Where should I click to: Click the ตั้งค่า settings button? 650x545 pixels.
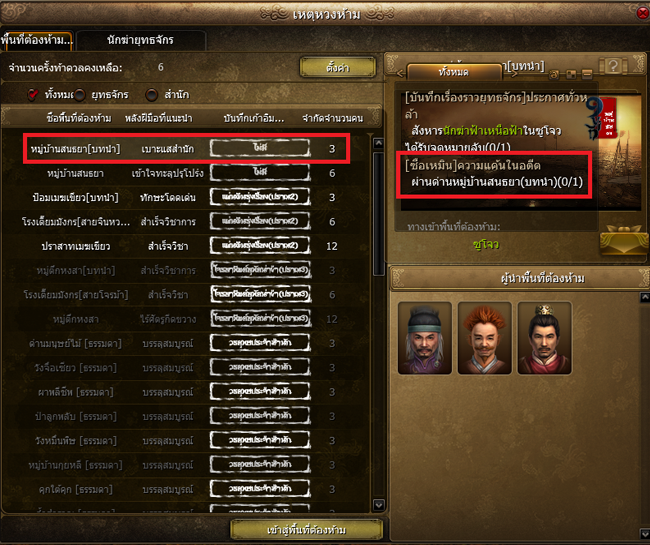click(337, 67)
